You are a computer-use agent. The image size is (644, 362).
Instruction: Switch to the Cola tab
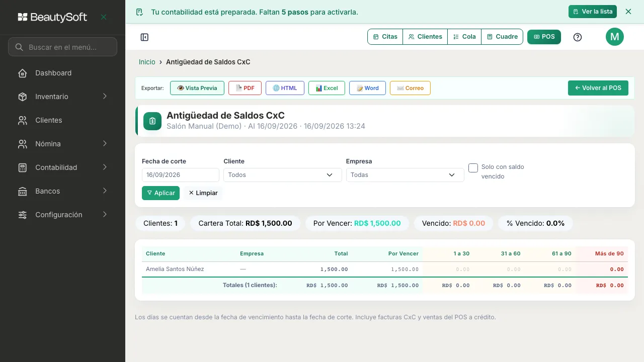pos(464,37)
